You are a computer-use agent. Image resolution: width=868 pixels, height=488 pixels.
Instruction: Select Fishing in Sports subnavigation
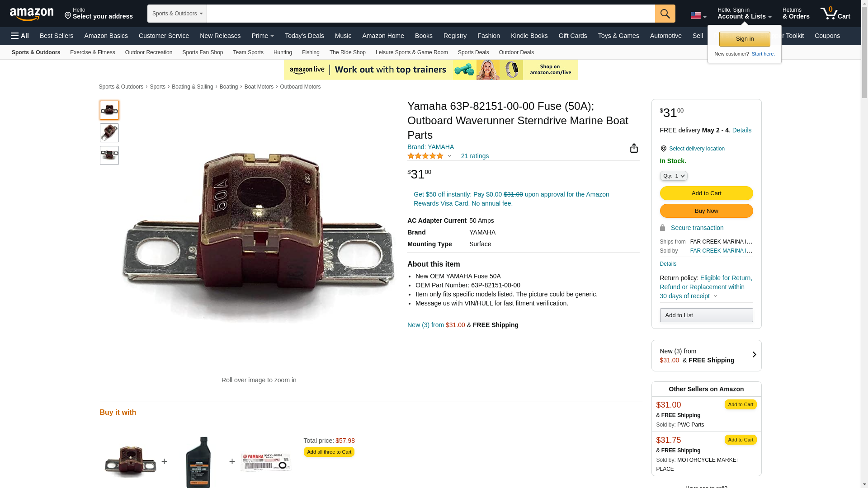(311, 52)
